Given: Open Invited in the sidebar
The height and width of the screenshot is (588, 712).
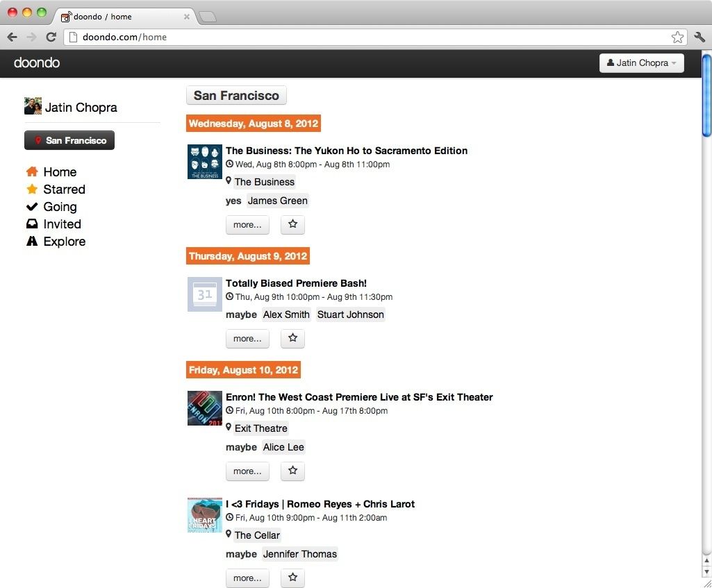Looking at the screenshot, I should tap(63, 224).
